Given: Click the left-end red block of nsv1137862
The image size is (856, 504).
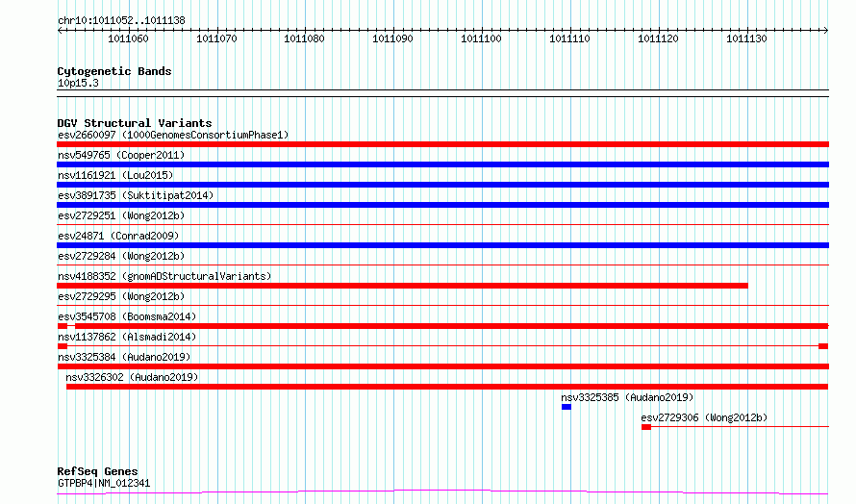Looking at the screenshot, I should coord(63,346).
